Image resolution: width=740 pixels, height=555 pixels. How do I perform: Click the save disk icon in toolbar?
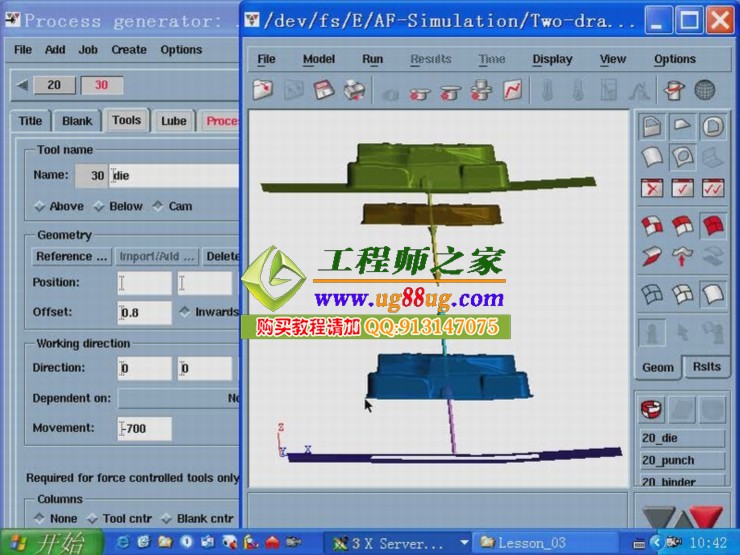[x=323, y=91]
